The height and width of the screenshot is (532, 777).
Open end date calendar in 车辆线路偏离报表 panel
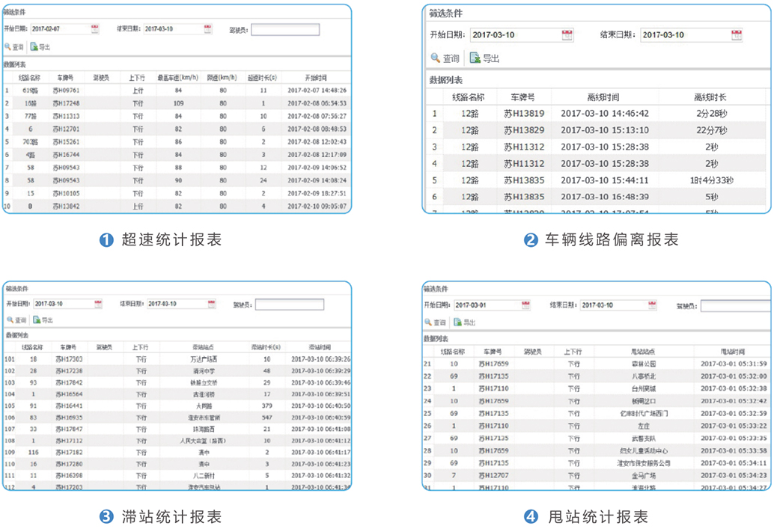pyautogui.click(x=737, y=34)
